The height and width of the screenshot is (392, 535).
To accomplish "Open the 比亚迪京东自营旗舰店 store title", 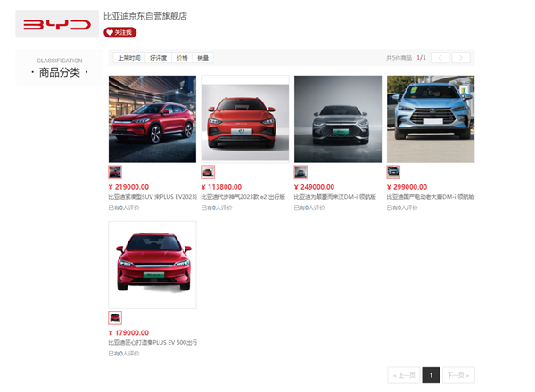I will click(145, 16).
